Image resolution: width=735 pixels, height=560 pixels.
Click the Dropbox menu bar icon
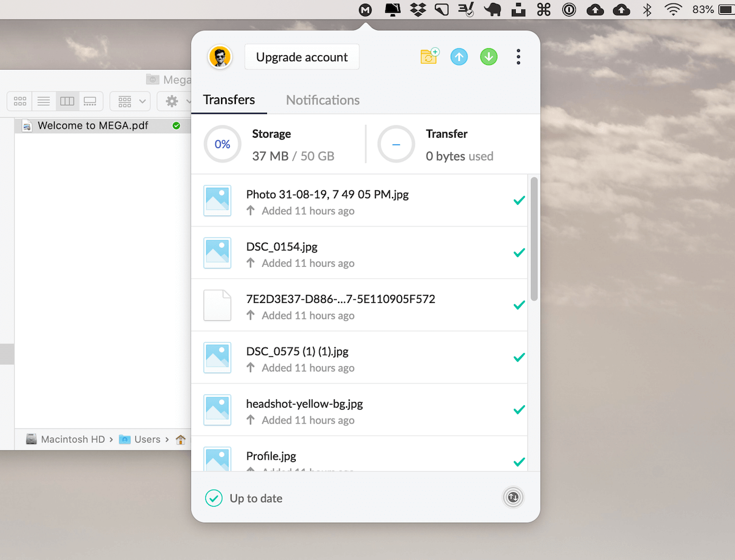point(418,10)
